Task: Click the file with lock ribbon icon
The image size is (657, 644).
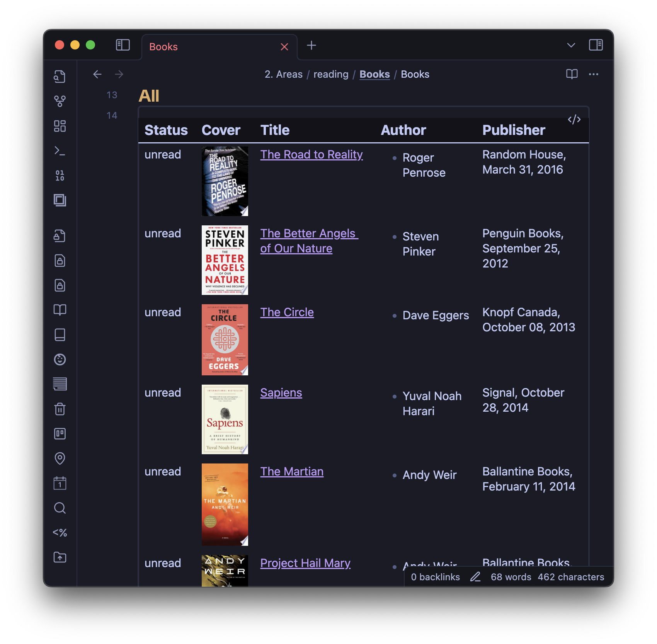Action: point(60,236)
